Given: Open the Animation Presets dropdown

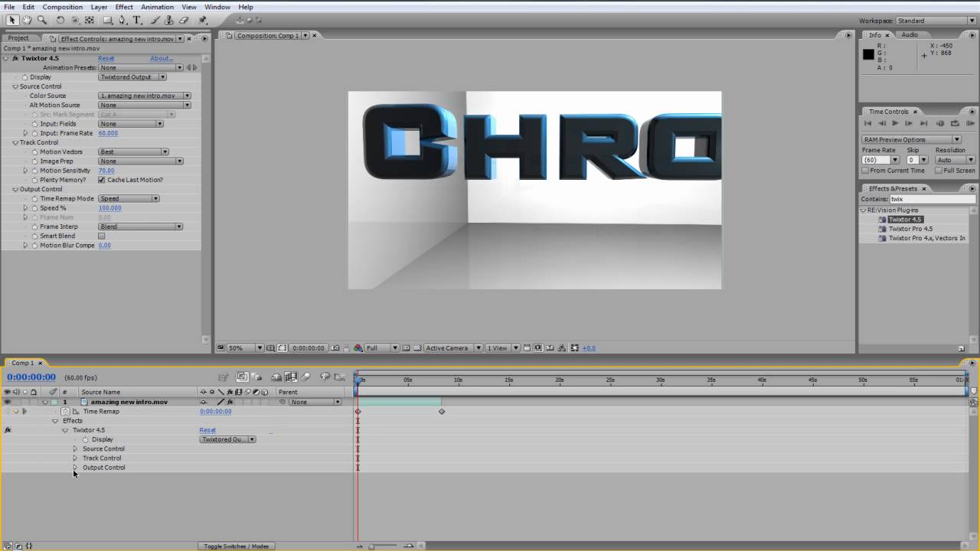Looking at the screenshot, I should [141, 67].
